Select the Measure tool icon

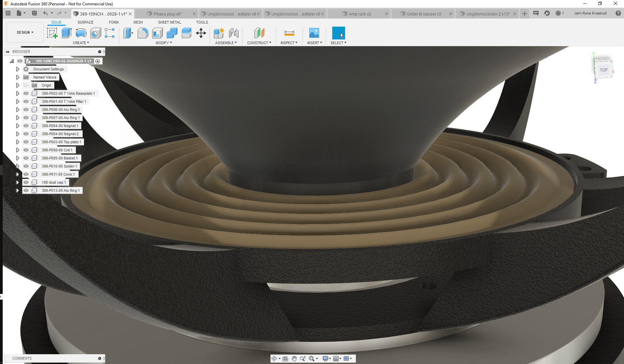[x=289, y=33]
